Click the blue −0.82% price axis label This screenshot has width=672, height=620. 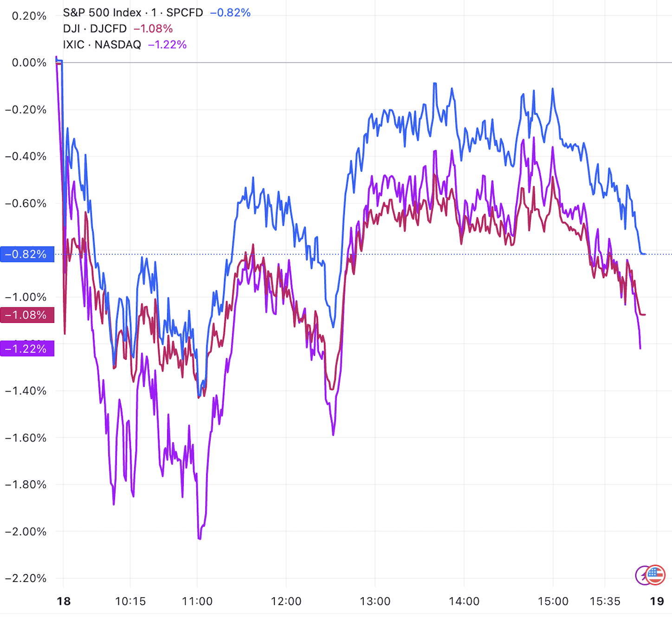[27, 254]
